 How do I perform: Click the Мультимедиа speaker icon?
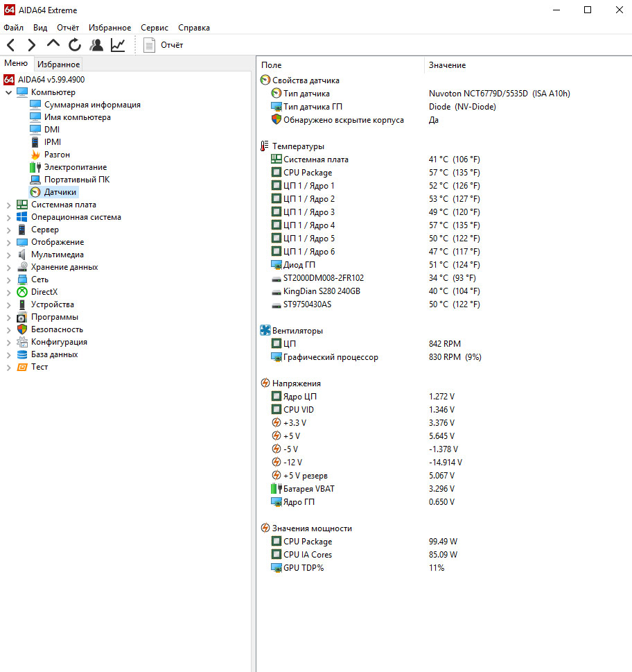(22, 255)
